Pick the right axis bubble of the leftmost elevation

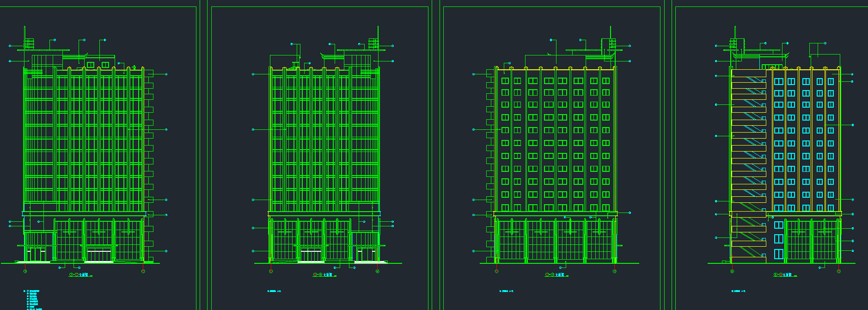pyautogui.click(x=143, y=272)
